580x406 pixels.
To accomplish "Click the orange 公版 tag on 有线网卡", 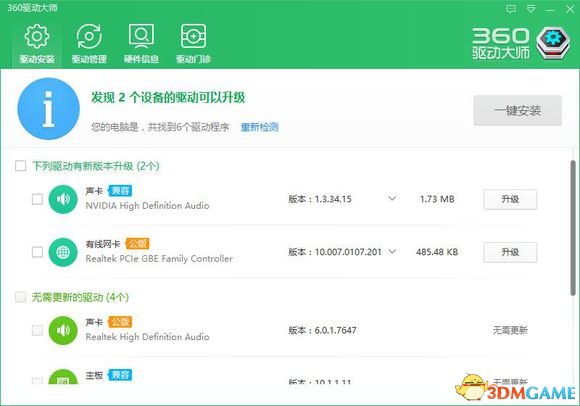I will tap(138, 244).
